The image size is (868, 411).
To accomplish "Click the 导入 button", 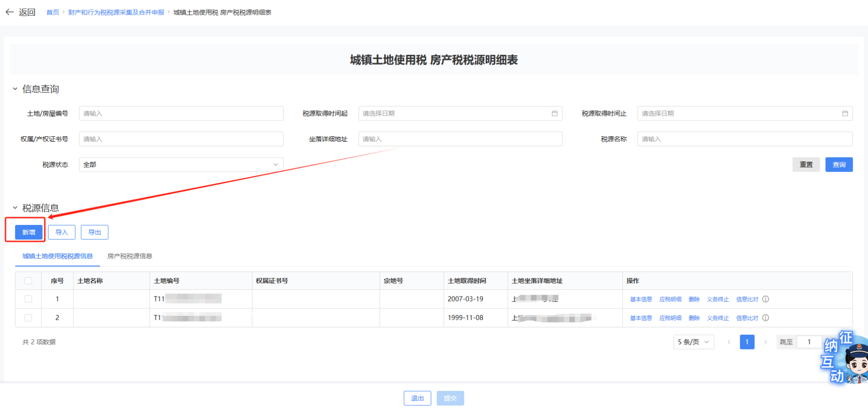I will click(62, 232).
